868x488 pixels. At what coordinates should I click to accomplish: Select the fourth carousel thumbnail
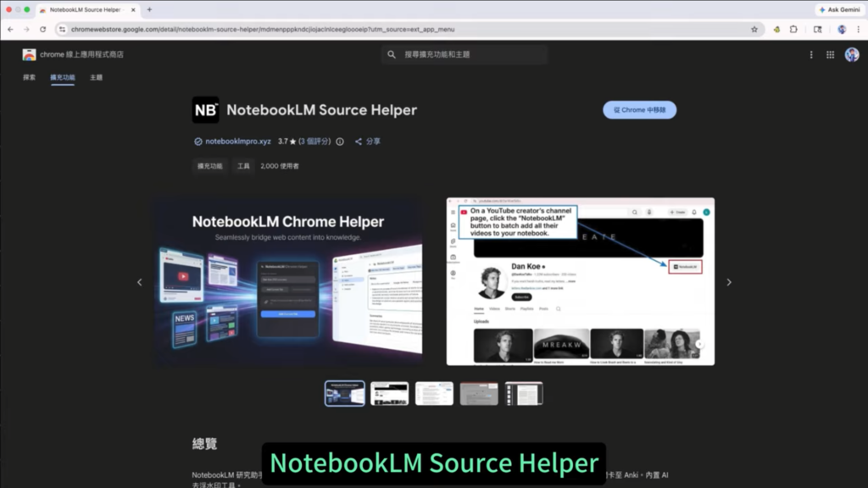click(x=479, y=393)
